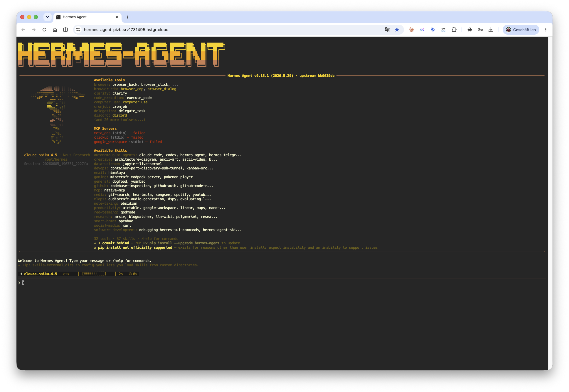
Task: Click the 'obsidian' note-taking skill
Action: tap(129, 203)
